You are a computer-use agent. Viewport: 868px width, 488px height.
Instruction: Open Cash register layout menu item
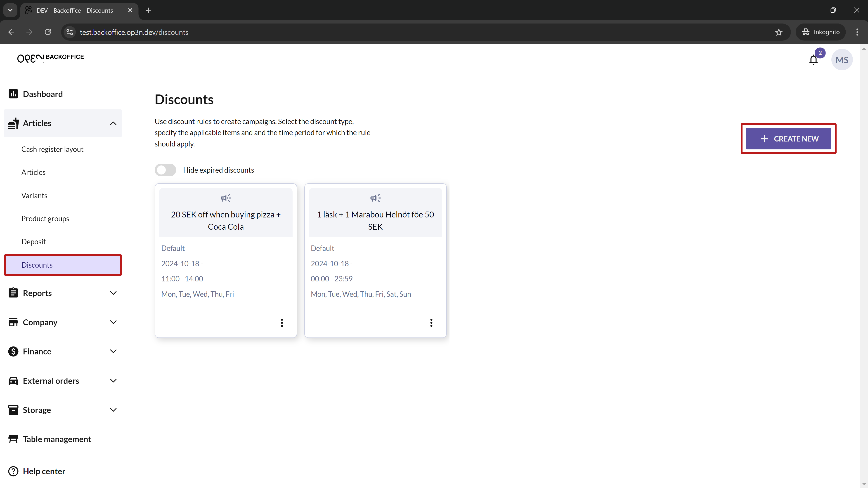tap(63, 149)
